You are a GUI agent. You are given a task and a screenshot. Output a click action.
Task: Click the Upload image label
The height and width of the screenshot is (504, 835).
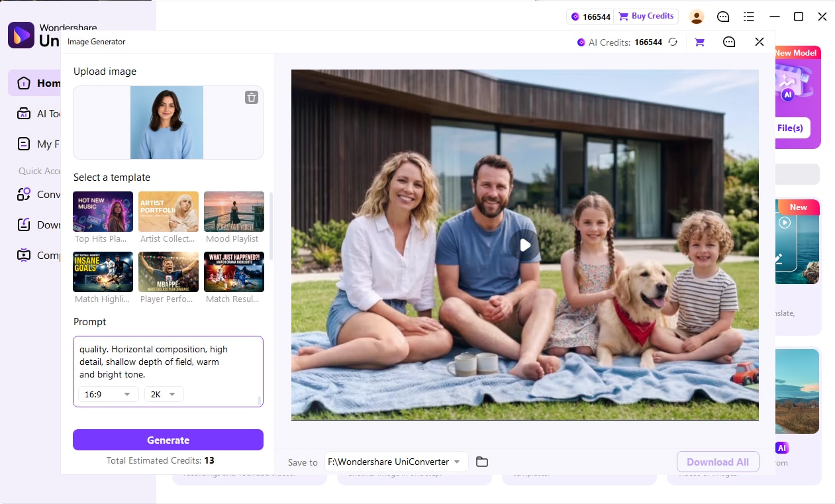[x=105, y=72]
